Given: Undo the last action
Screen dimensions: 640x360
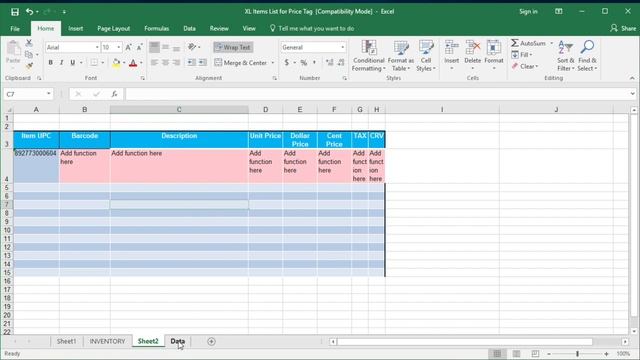Looking at the screenshot, I should [29, 12].
